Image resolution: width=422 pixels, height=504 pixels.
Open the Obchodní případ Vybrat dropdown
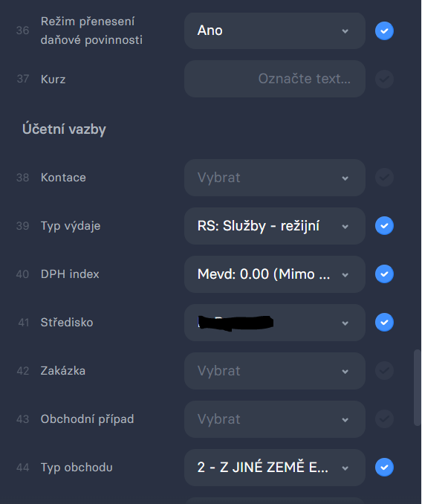pyautogui.click(x=275, y=419)
